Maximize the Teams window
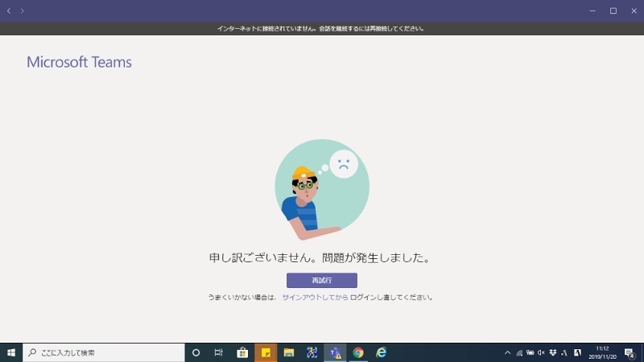This screenshot has height=362, width=644. point(613,10)
